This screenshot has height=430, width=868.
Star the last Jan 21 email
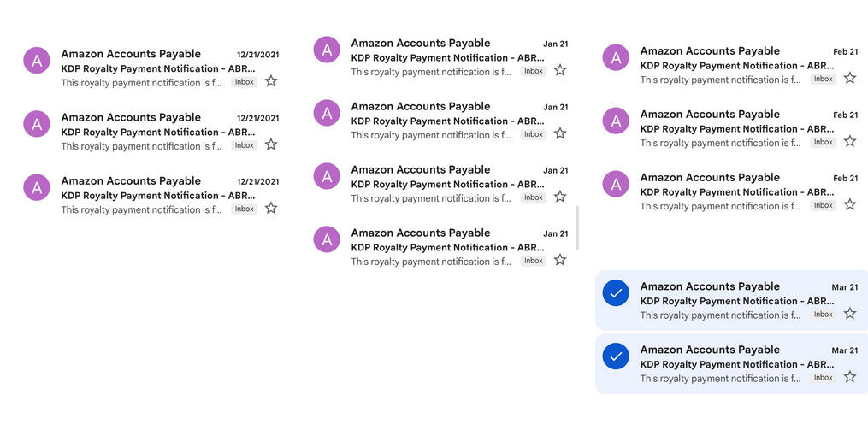point(560,260)
